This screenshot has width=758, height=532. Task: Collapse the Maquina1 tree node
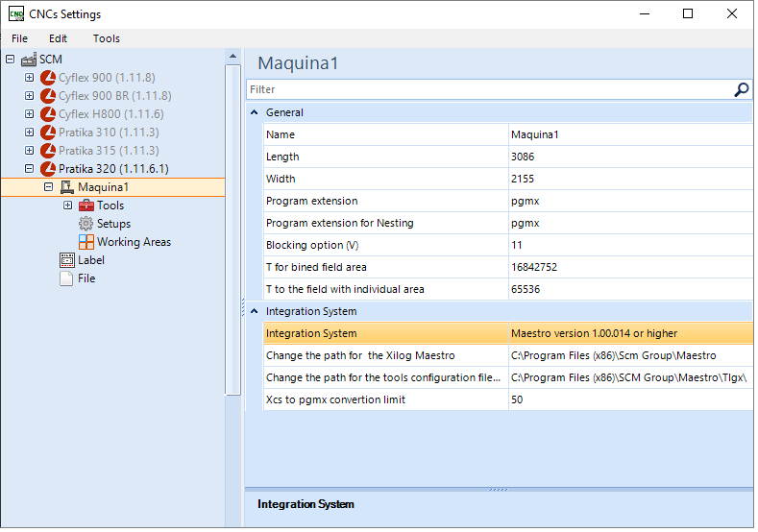pos(48,187)
